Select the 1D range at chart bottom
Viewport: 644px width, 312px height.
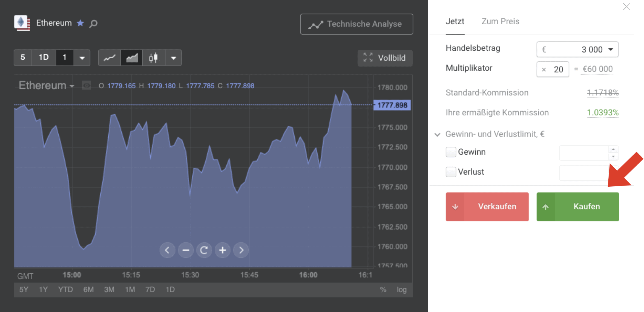point(170,290)
